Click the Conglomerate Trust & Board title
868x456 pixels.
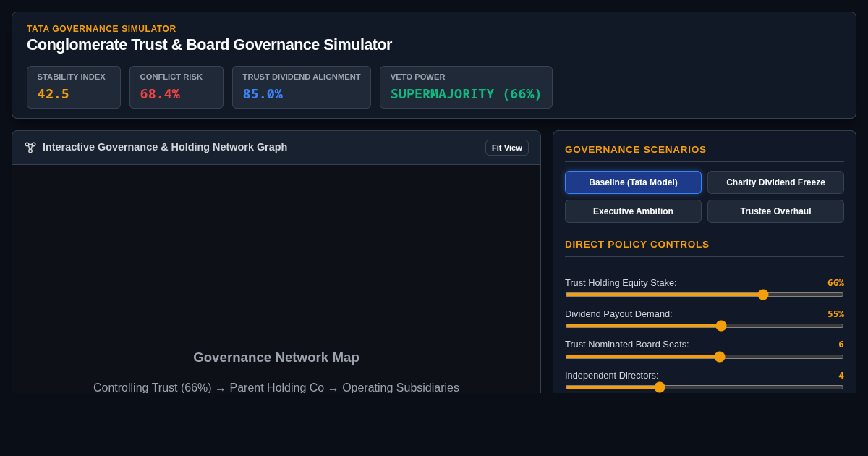point(209,45)
